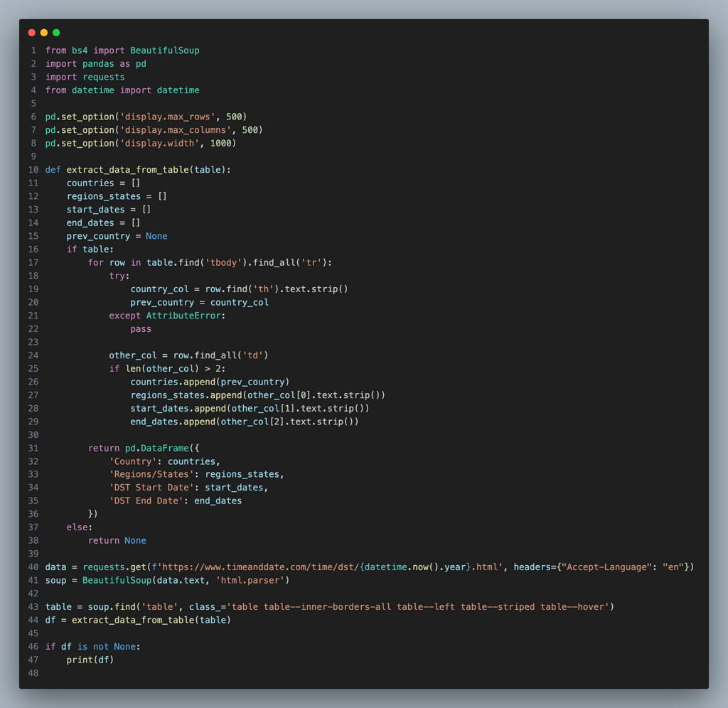728x708 pixels.
Task: Click 'requests.get' on line 40
Action: pos(114,567)
